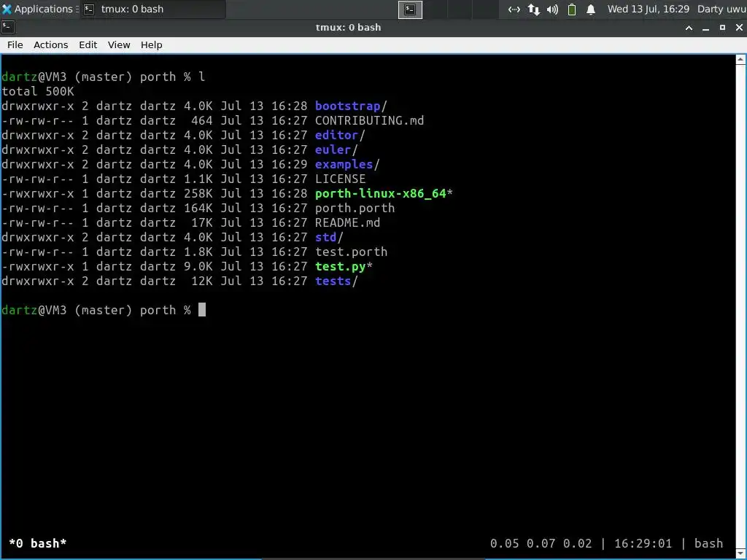The width and height of the screenshot is (747, 560).
Task: Click the euler/ directory name
Action: point(336,150)
